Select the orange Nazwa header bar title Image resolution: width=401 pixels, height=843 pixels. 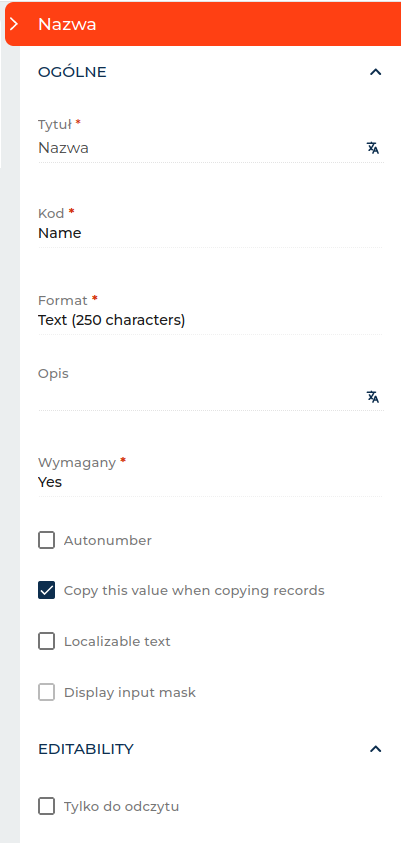point(67,24)
